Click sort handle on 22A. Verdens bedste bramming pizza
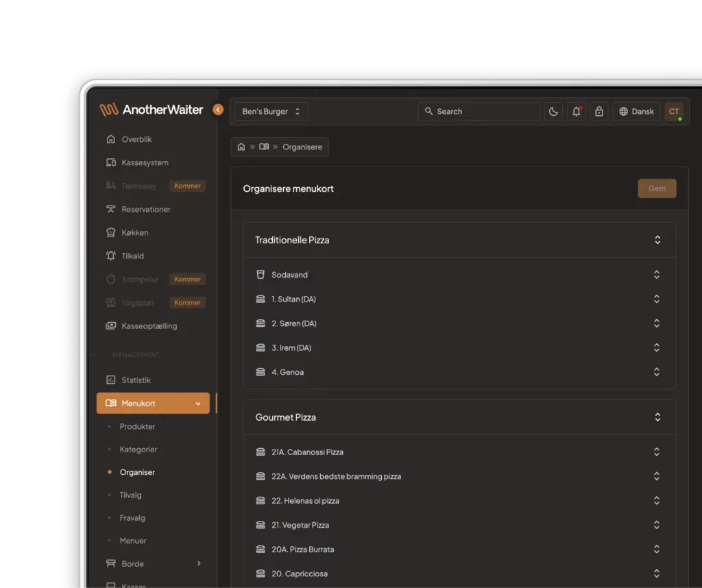The width and height of the screenshot is (702, 588). [656, 476]
